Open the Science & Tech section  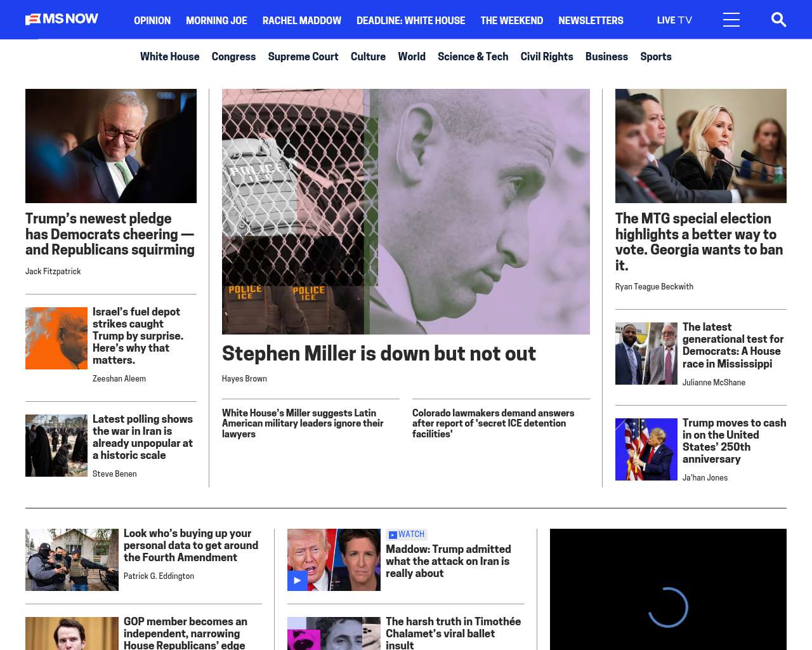pyautogui.click(x=473, y=56)
